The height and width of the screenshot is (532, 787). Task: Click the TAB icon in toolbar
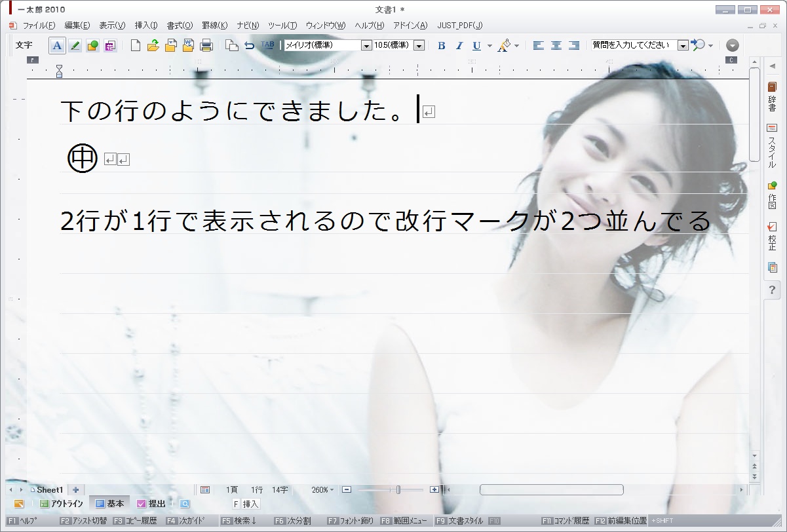267,45
